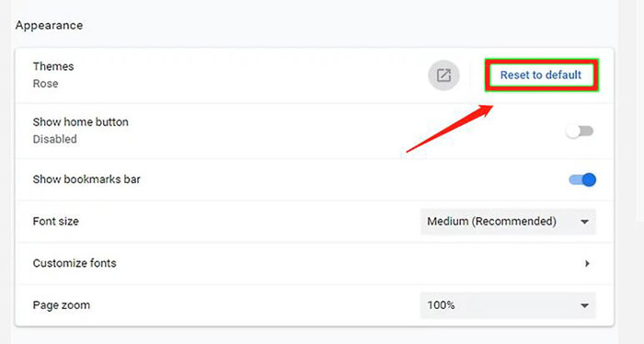
Task: Click the Show bookmarks bar label
Action: pyautogui.click(x=86, y=179)
